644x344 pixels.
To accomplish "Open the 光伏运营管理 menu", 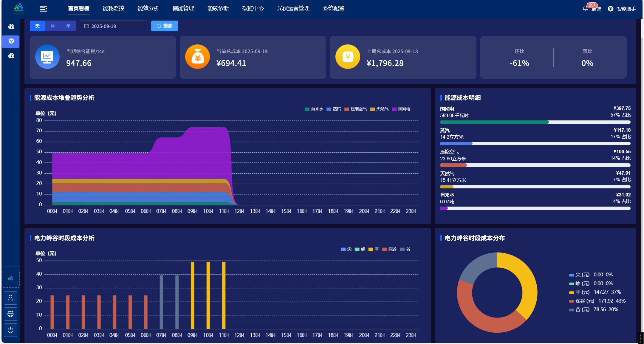I will click(293, 8).
